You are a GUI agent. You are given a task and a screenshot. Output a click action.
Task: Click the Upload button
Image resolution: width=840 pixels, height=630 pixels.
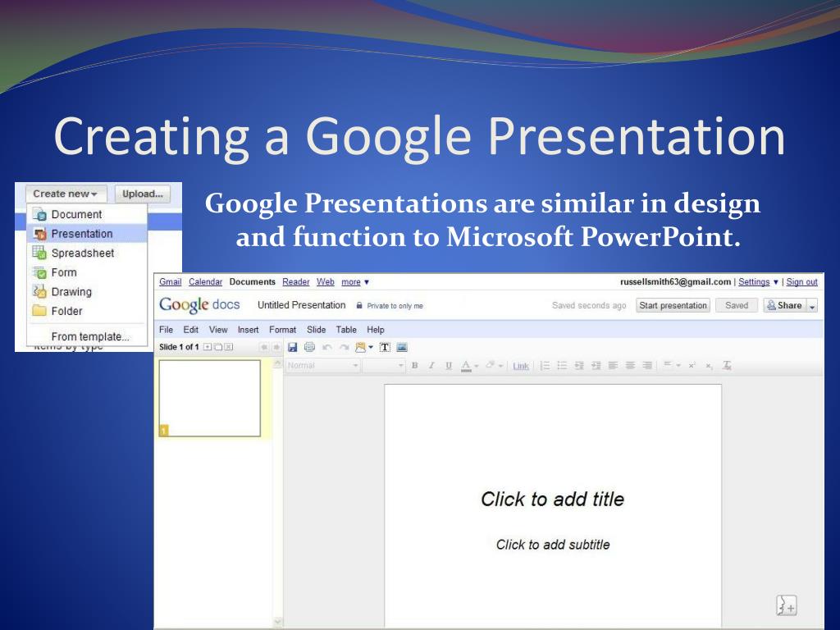pyautogui.click(x=143, y=194)
